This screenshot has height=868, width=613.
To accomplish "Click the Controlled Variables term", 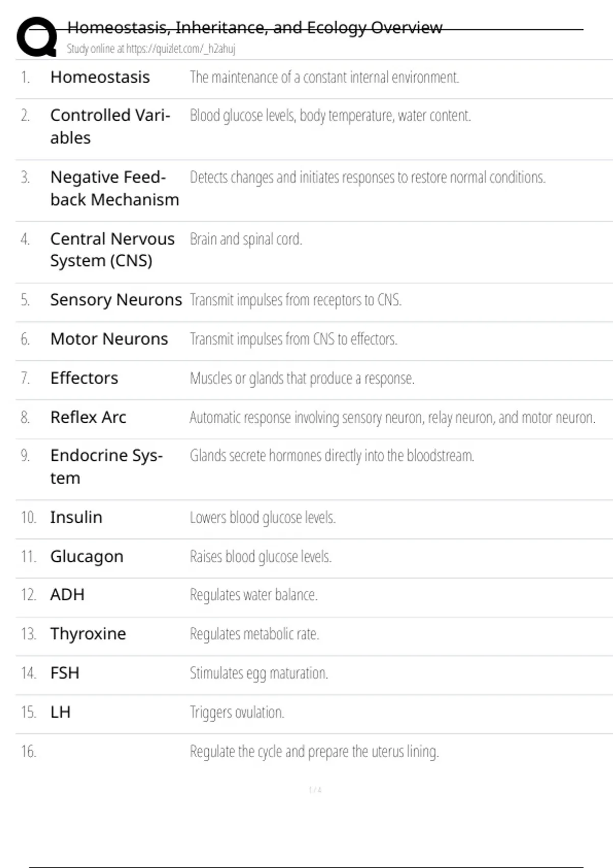I will tap(110, 127).
